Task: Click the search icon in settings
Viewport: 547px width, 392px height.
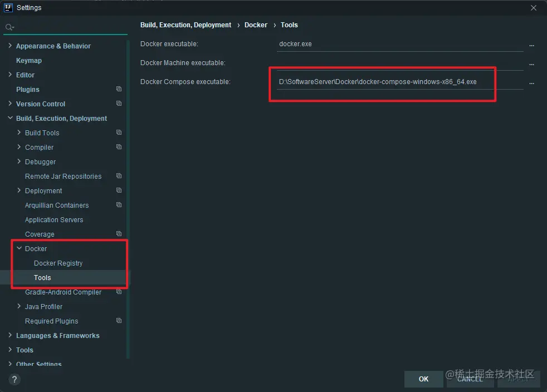Action: [9, 27]
